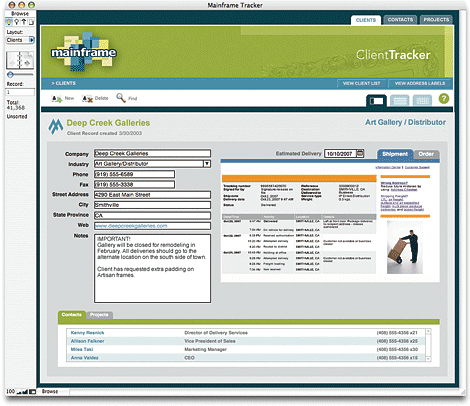Open the PROJECTS top tab
This screenshot has width=470, height=406.
(x=436, y=20)
